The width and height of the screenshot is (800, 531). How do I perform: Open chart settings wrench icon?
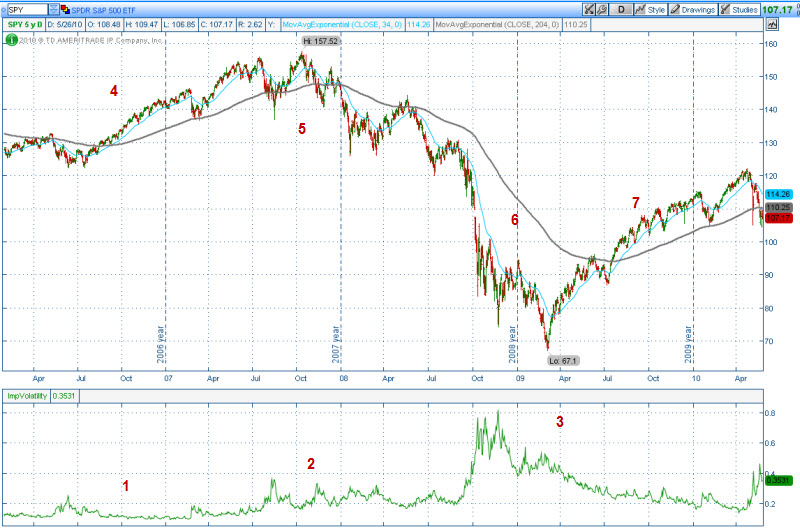point(602,9)
